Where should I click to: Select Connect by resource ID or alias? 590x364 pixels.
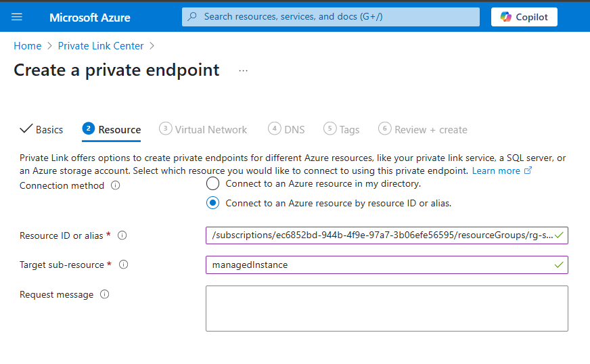pyautogui.click(x=212, y=203)
